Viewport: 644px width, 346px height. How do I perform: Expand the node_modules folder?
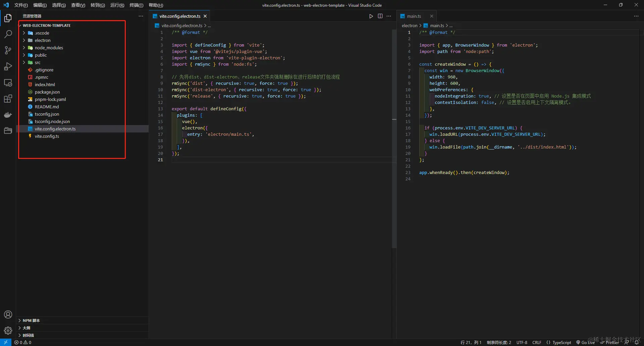pyautogui.click(x=49, y=48)
